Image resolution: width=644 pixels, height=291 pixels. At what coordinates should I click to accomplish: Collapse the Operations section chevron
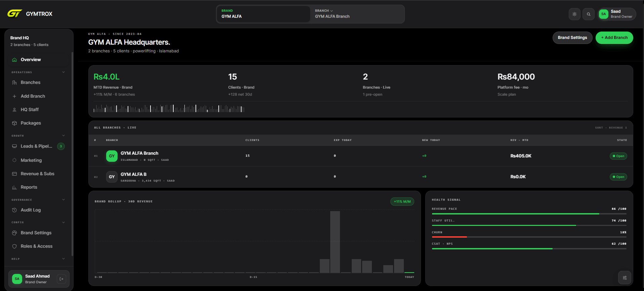coord(63,72)
